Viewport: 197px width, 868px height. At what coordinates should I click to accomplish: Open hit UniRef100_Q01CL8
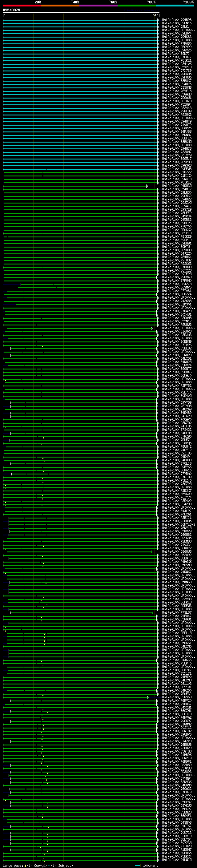[x=177, y=233]
